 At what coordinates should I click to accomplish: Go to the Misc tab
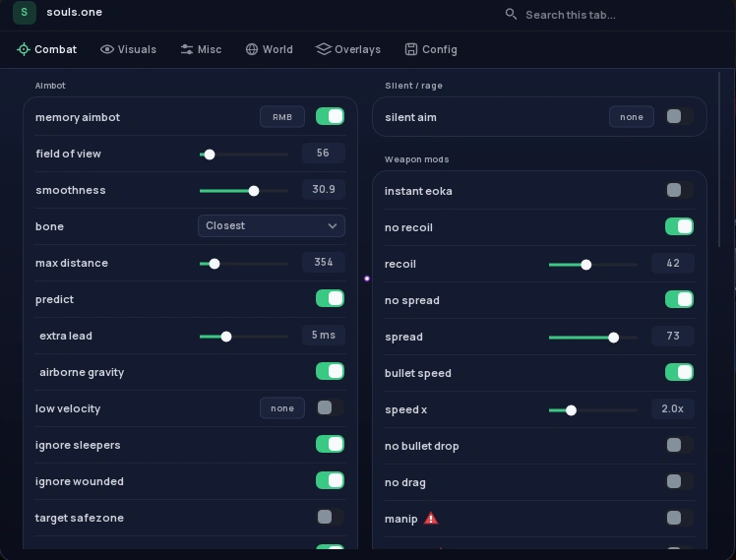click(201, 49)
